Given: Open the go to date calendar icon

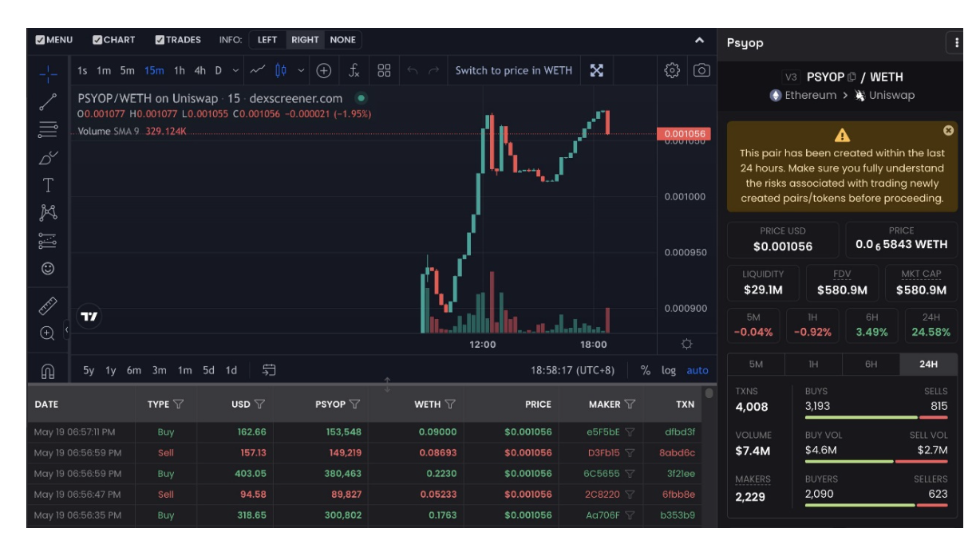Looking at the screenshot, I should tap(269, 370).
